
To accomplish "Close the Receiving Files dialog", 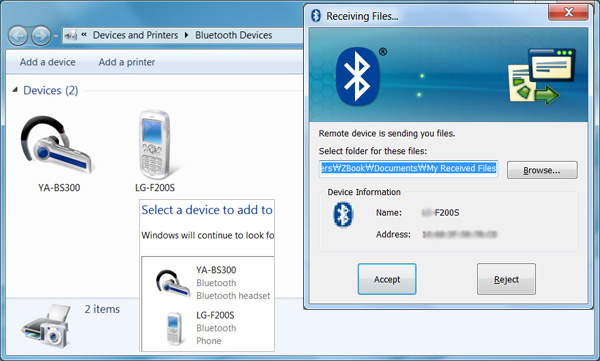I will coord(568,12).
